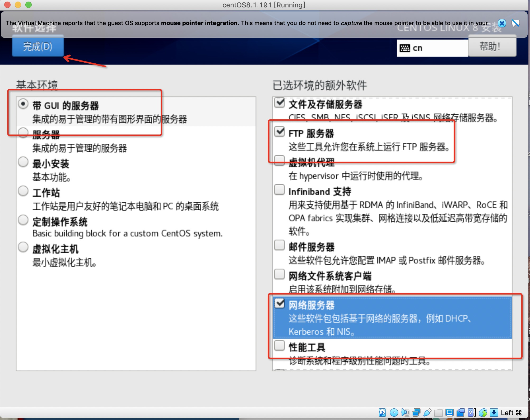
Task: Click the disable-notifications speech bubble icon
Action: [x=516, y=23]
